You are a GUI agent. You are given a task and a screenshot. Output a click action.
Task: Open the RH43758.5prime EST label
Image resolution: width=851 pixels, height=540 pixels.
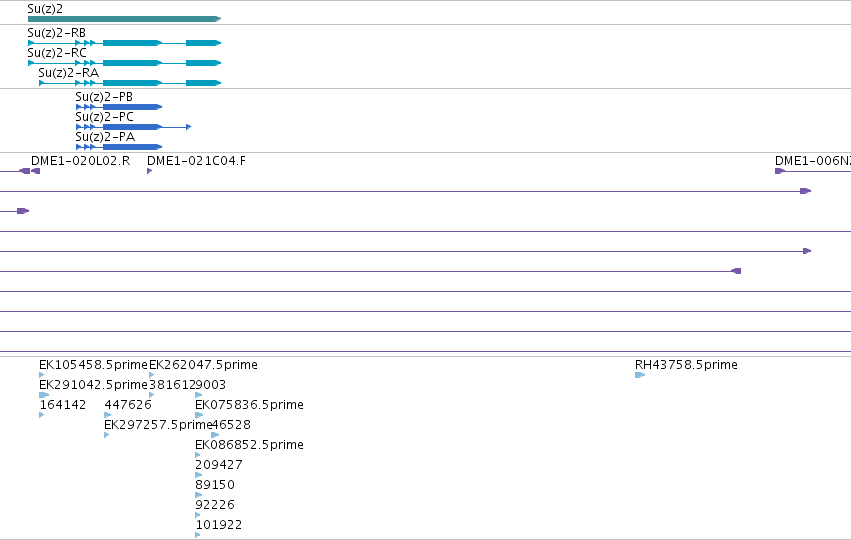click(686, 365)
